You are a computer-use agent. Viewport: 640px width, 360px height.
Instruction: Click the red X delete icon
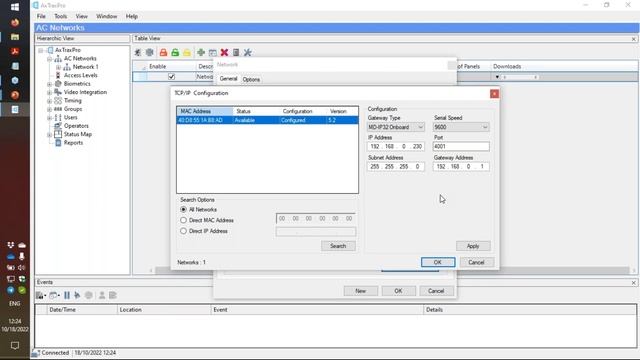[x=224, y=53]
